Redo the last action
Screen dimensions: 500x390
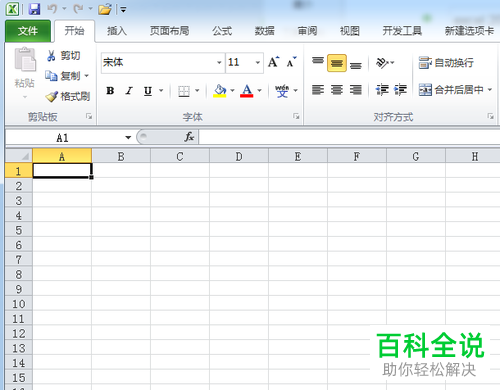click(78, 9)
